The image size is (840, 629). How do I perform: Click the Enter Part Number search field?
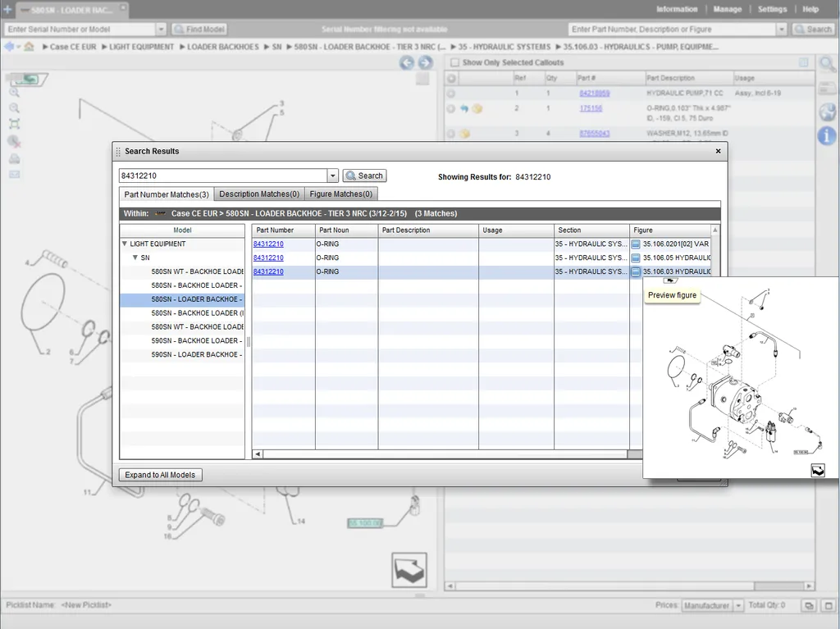672,30
